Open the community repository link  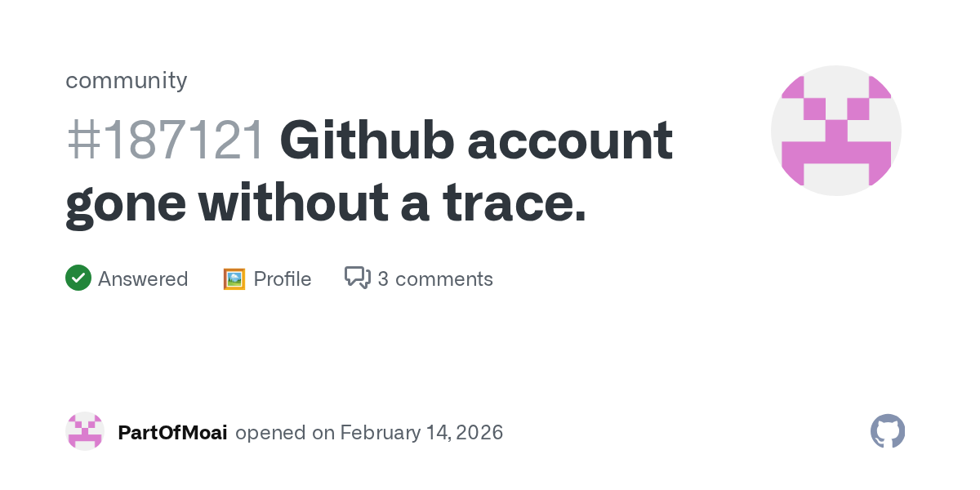[126, 80]
